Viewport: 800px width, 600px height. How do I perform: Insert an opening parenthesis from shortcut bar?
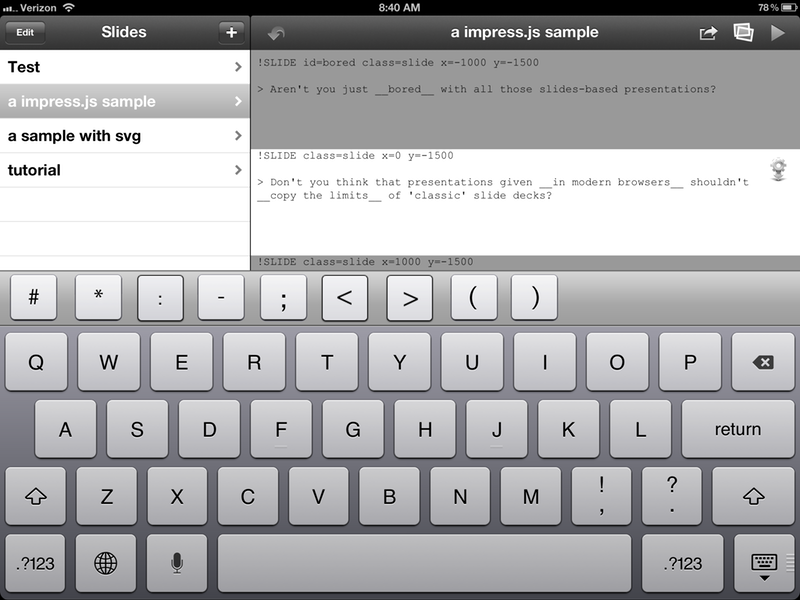(x=473, y=297)
